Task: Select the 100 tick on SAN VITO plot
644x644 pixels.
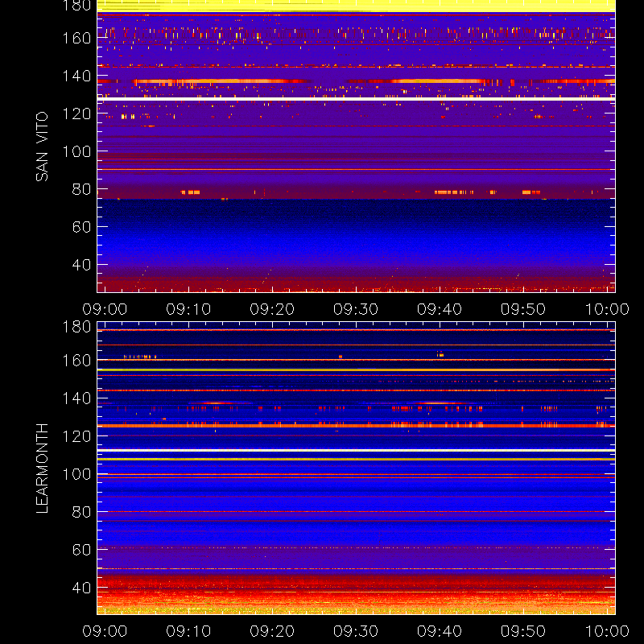Action: [x=76, y=151]
